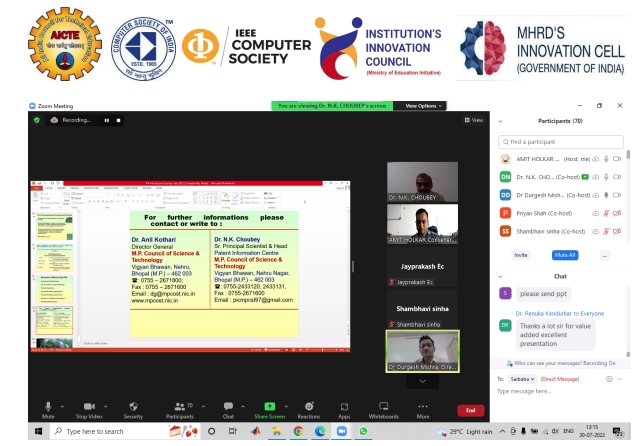Image resolution: width=643 pixels, height=446 pixels.
Task: Open the Apps toolbar item
Action: coord(344,410)
